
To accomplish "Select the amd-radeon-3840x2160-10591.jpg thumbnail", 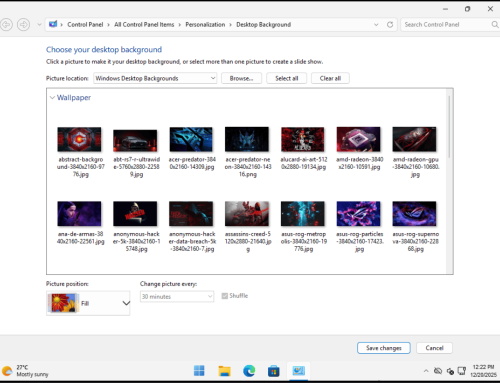I will (x=359, y=139).
